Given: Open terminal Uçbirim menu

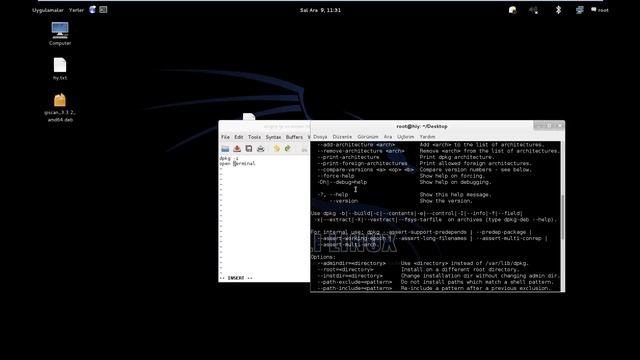Looking at the screenshot, I should click(405, 137).
